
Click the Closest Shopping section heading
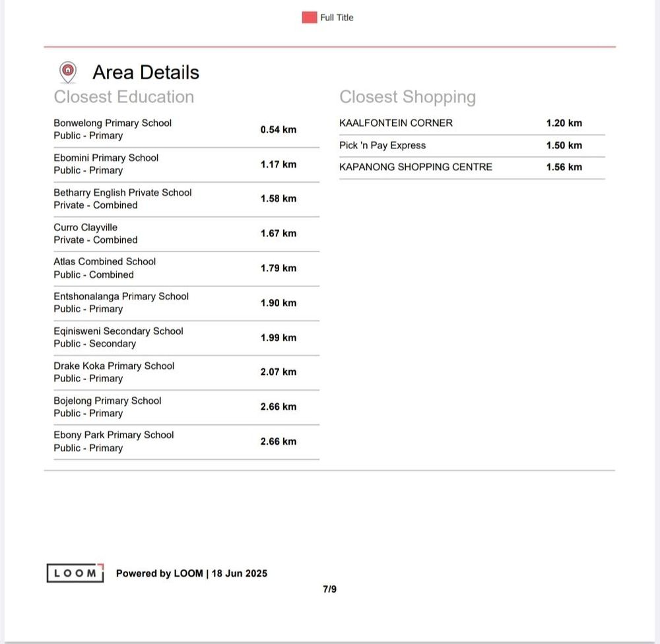tap(407, 97)
